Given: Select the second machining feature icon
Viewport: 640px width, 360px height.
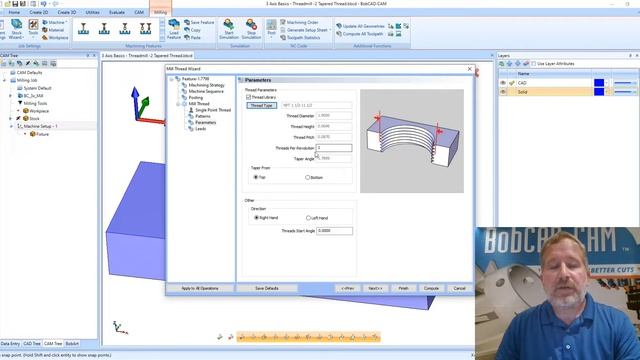Looking at the screenshot, I should point(104,29).
